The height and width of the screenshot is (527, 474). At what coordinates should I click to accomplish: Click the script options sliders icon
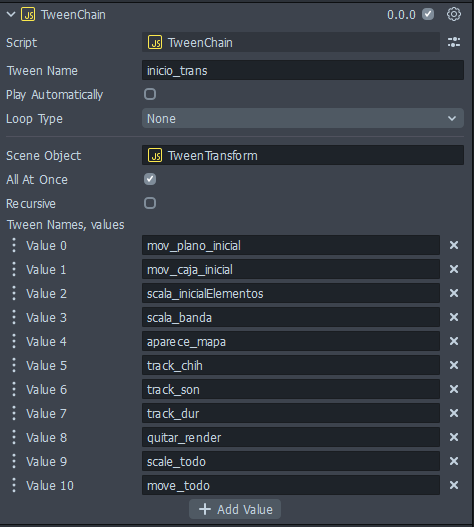point(454,42)
